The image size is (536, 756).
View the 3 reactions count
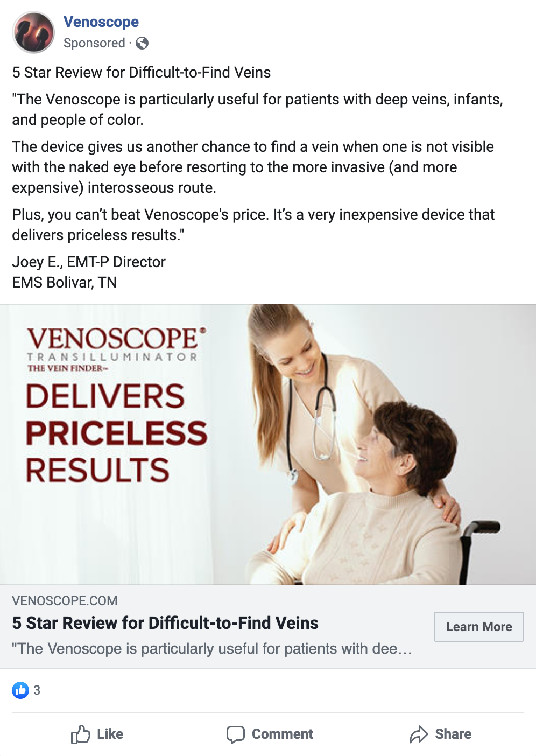37,690
